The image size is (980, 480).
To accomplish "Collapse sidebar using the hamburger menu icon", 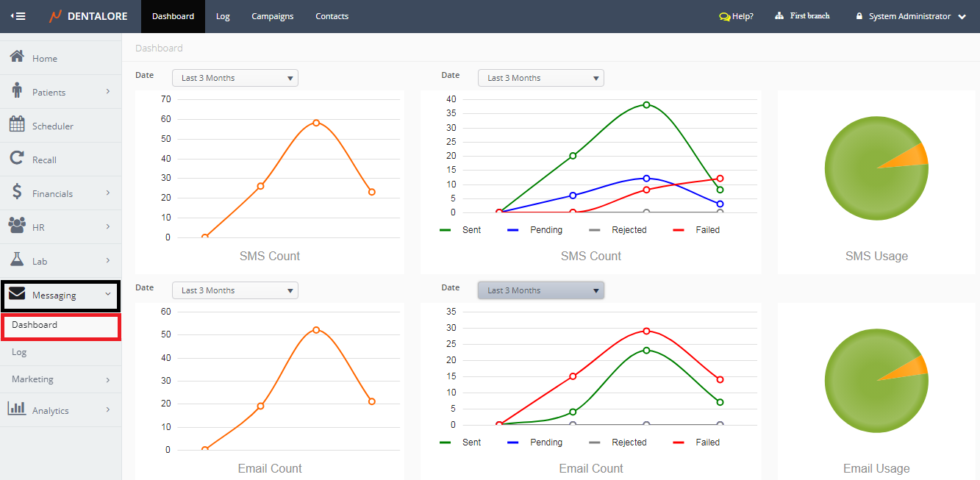I will tap(18, 16).
